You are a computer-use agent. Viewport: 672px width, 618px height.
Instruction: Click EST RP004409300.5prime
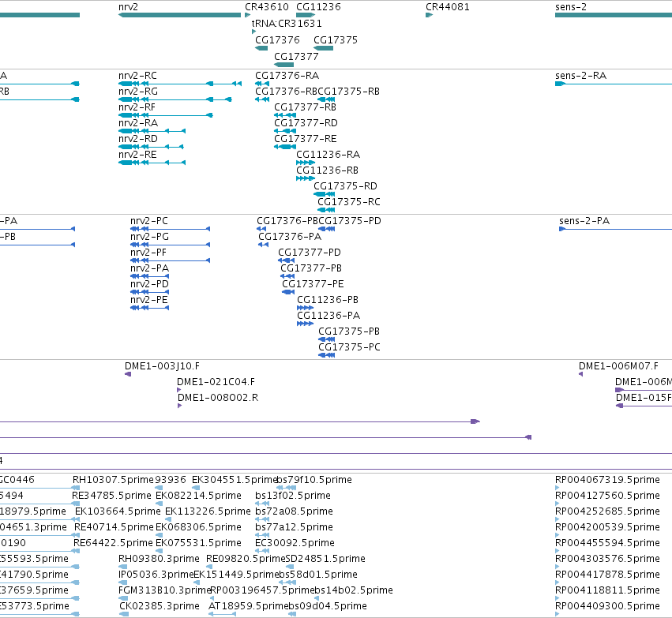(607, 606)
